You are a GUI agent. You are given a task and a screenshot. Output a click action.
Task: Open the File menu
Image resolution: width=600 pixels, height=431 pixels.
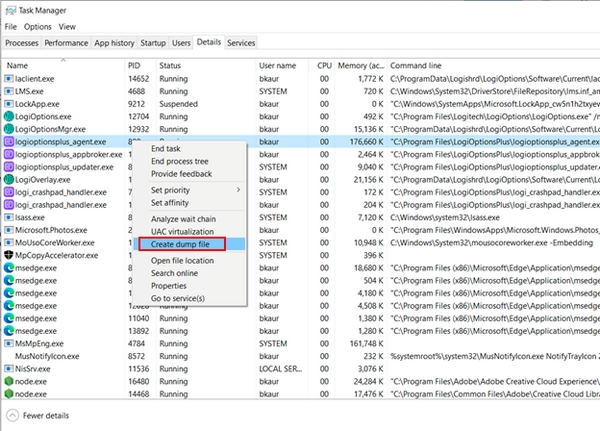(10, 27)
